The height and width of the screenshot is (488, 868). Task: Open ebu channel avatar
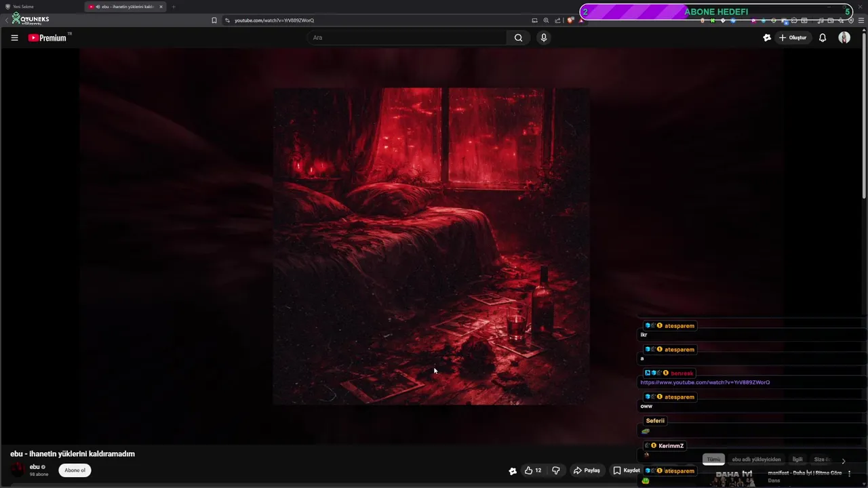(18, 470)
